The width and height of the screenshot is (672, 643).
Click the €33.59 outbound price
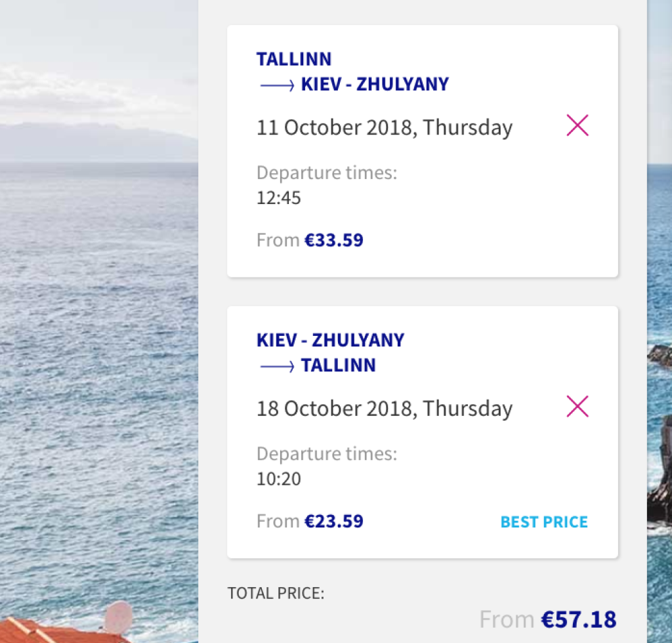tap(333, 240)
